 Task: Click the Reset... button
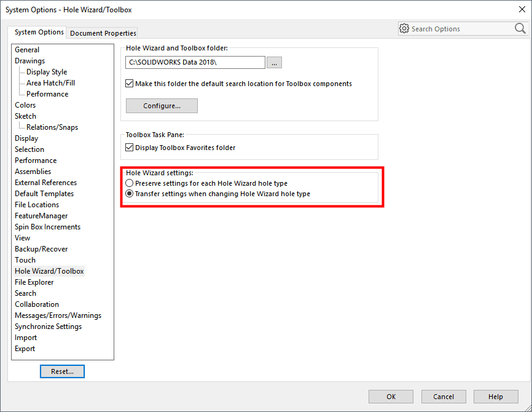tap(62, 371)
